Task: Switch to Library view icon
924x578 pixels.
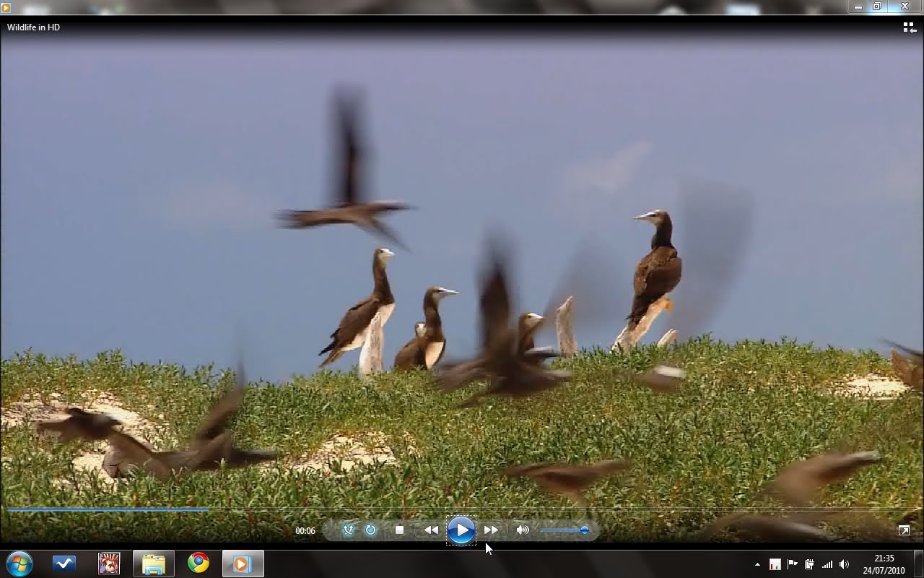Action: 910,27
